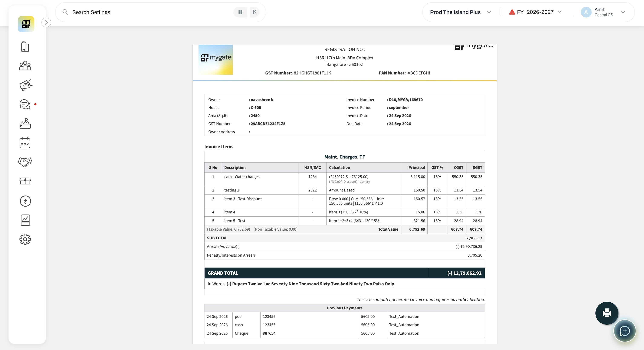This screenshot has width=644, height=350.
Task: Click the grid shortcut key icon
Action: pos(240,12)
